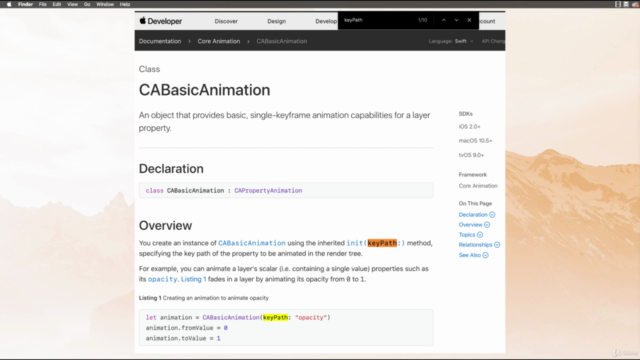
Task: Click the Listing 1 link
Action: point(193,279)
